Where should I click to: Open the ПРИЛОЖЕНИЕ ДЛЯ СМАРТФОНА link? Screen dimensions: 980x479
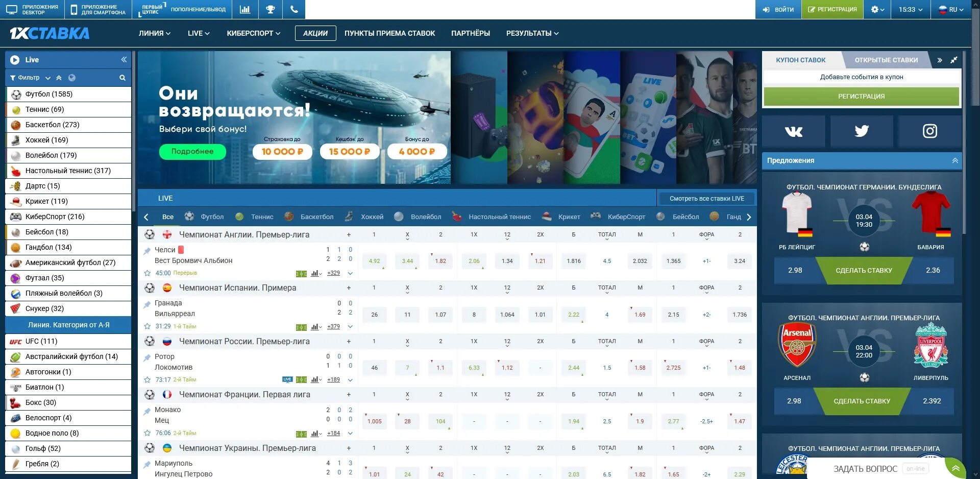[98, 9]
